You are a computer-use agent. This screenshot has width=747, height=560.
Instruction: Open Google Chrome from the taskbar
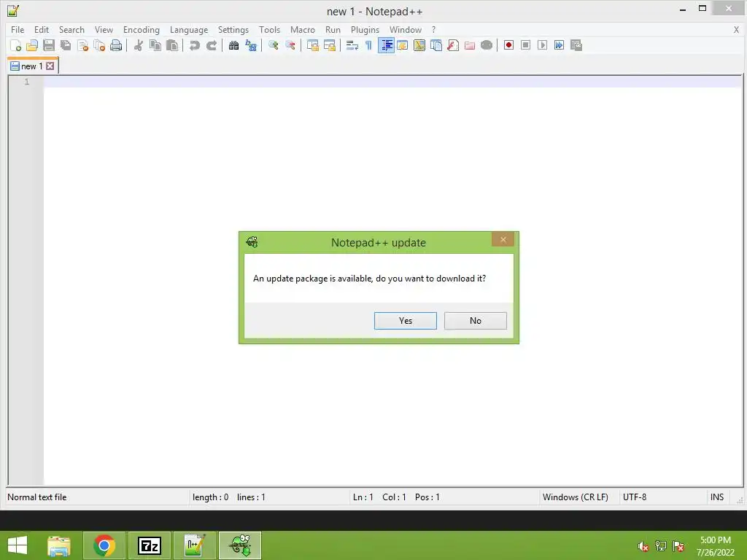coord(104,545)
